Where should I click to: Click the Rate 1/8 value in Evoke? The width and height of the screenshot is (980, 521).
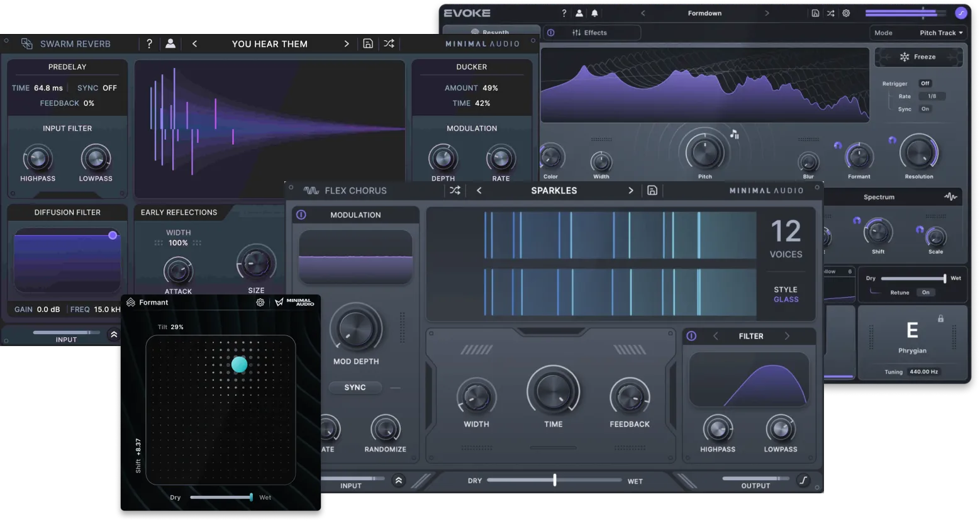[932, 96]
